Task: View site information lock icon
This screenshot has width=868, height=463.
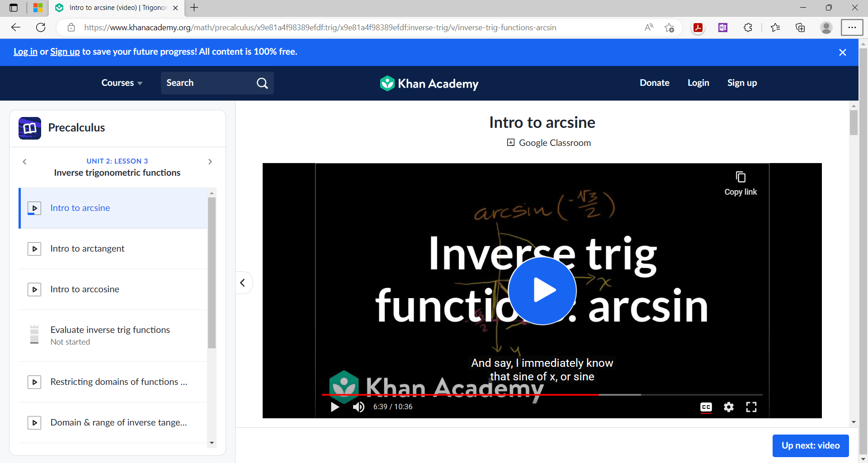Action: [x=71, y=28]
